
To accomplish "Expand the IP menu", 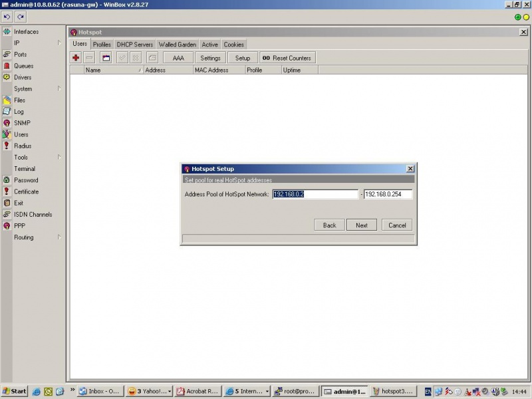I will tap(17, 43).
